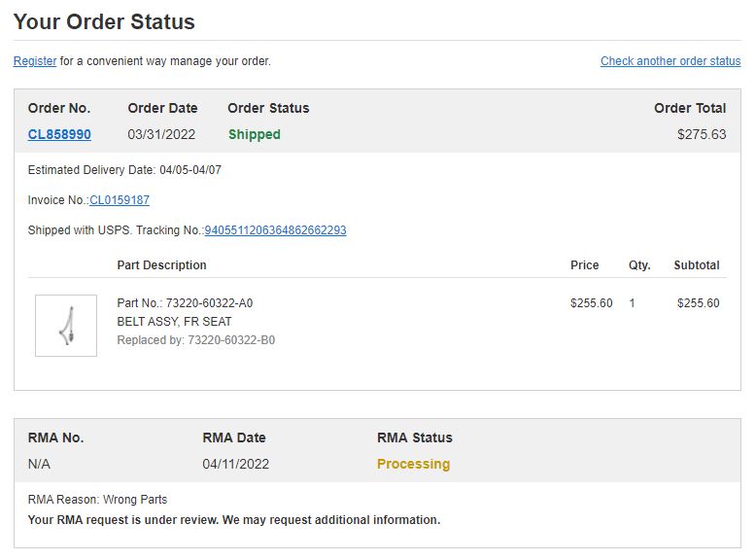Click the RMA date 04/11/2022
The image size is (756, 560).
click(x=236, y=464)
